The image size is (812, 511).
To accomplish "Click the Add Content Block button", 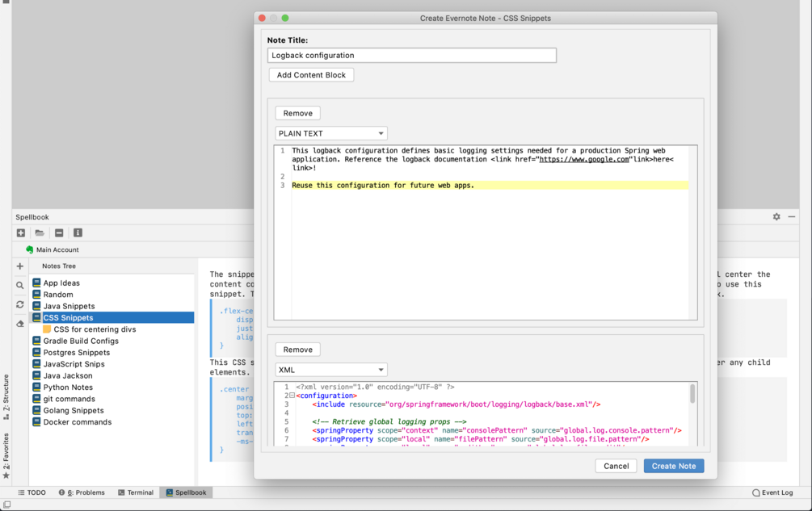I will (311, 75).
